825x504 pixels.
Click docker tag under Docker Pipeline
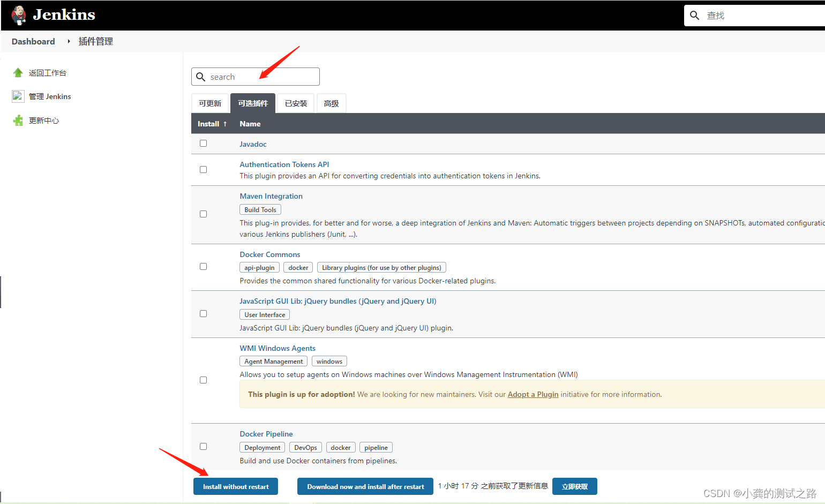(341, 448)
